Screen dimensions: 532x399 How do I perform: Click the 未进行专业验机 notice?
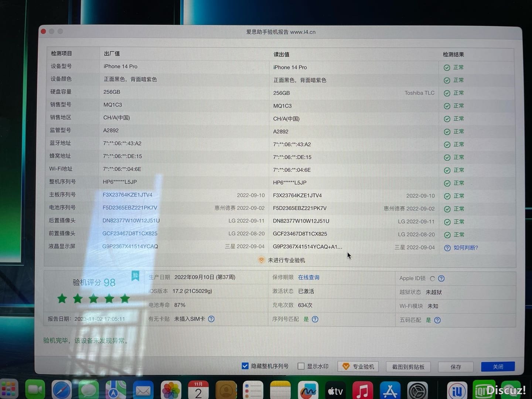click(282, 260)
